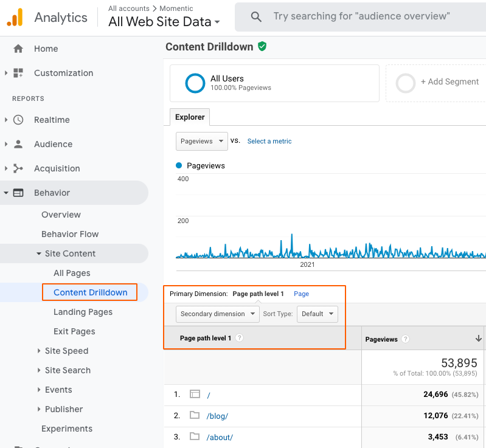The width and height of the screenshot is (486, 448).
Task: Click the green verified shield icon
Action: (262, 46)
